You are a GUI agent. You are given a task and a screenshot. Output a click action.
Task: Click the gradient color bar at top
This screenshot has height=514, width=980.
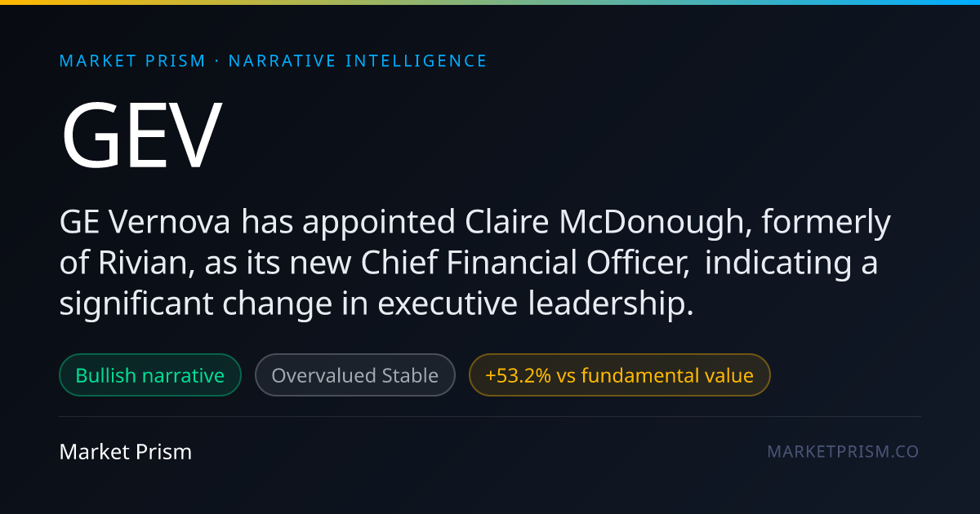(x=490, y=2)
